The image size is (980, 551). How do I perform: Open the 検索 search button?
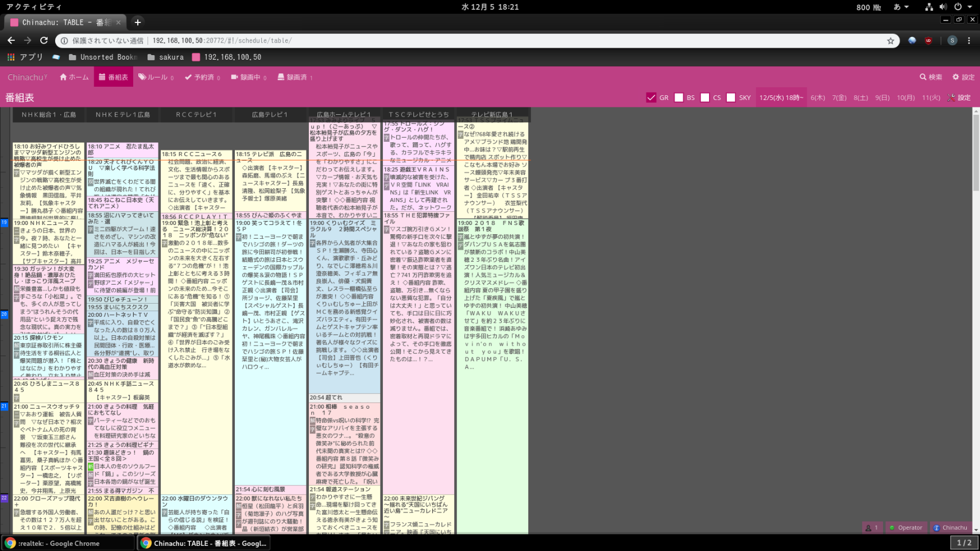click(931, 77)
